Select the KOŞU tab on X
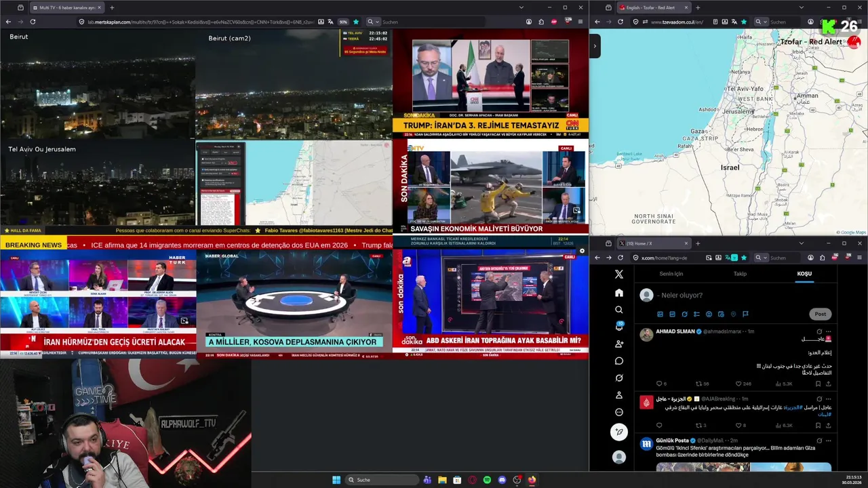Viewport: 868px width, 488px height. tap(804, 274)
